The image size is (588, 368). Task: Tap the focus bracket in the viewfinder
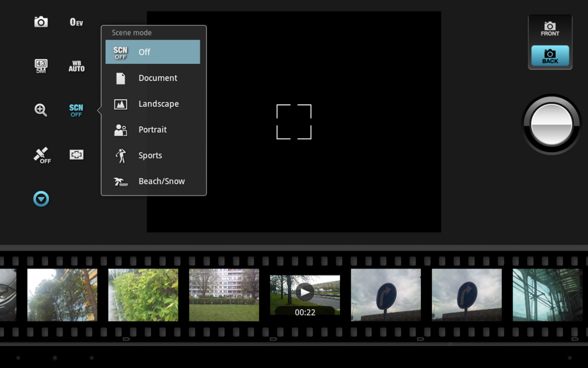coord(294,122)
